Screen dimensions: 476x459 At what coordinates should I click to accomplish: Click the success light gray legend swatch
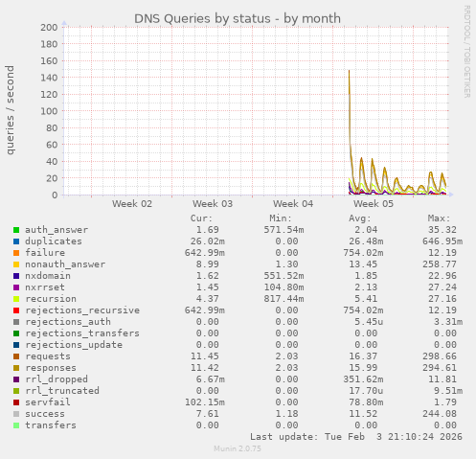[x=16, y=414]
